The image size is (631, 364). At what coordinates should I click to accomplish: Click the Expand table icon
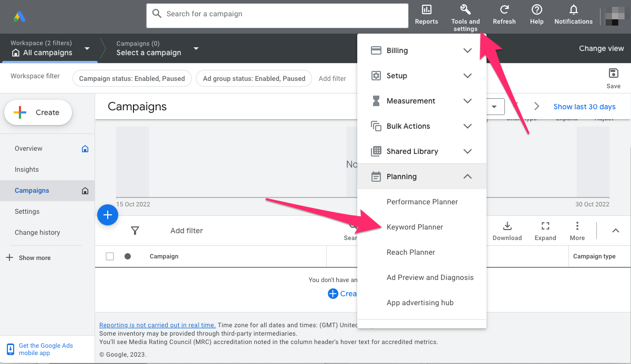[545, 226]
